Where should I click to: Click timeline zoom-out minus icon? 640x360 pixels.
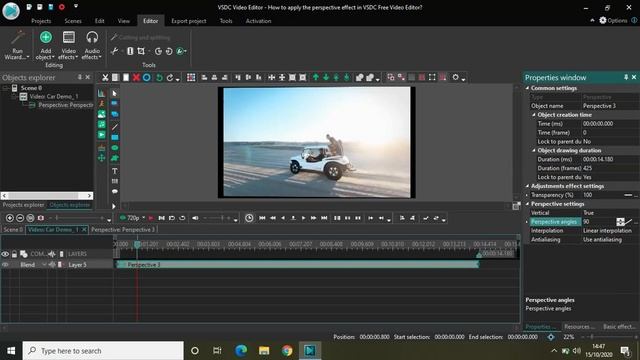[x=20, y=218]
